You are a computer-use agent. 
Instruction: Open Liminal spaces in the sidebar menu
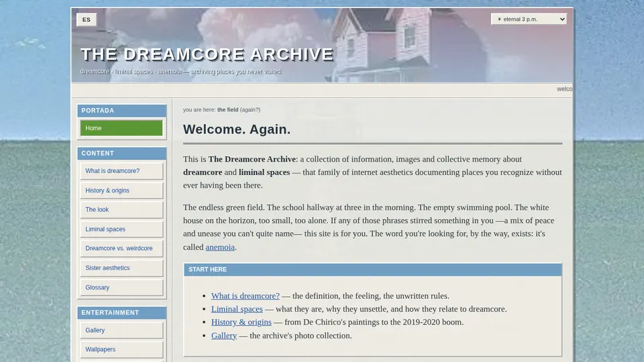point(121,229)
